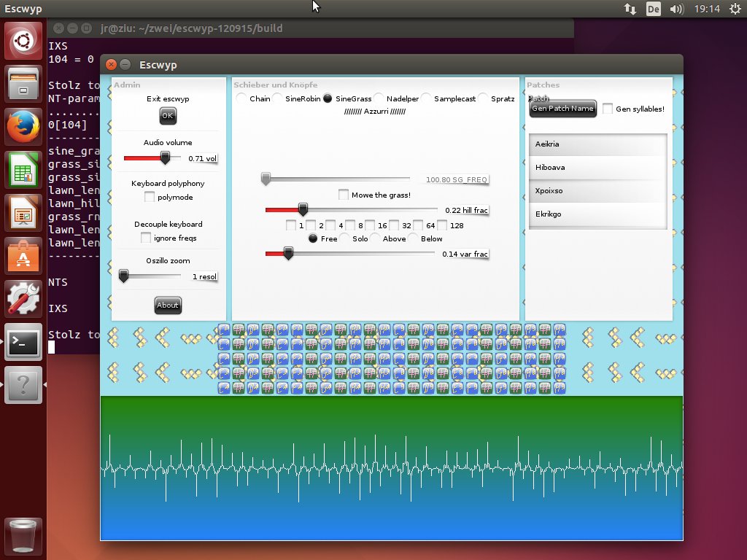The image size is (747, 560).
Task: Click the Ubuntu Dash home icon
Action: [x=23, y=42]
